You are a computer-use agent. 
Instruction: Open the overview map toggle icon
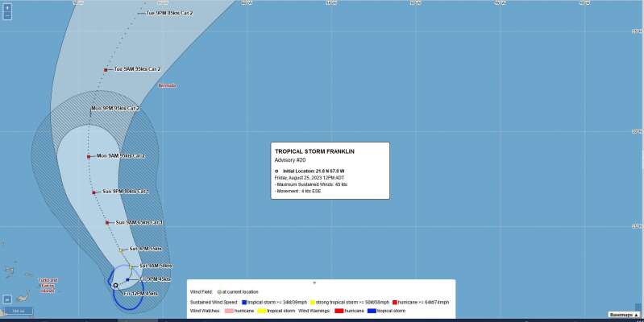coord(7,299)
